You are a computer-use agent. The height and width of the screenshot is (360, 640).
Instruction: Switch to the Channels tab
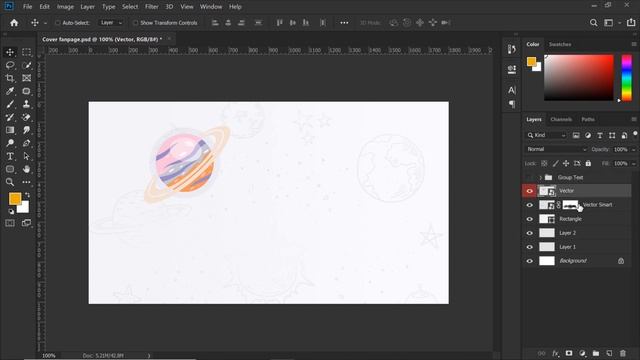pos(561,120)
